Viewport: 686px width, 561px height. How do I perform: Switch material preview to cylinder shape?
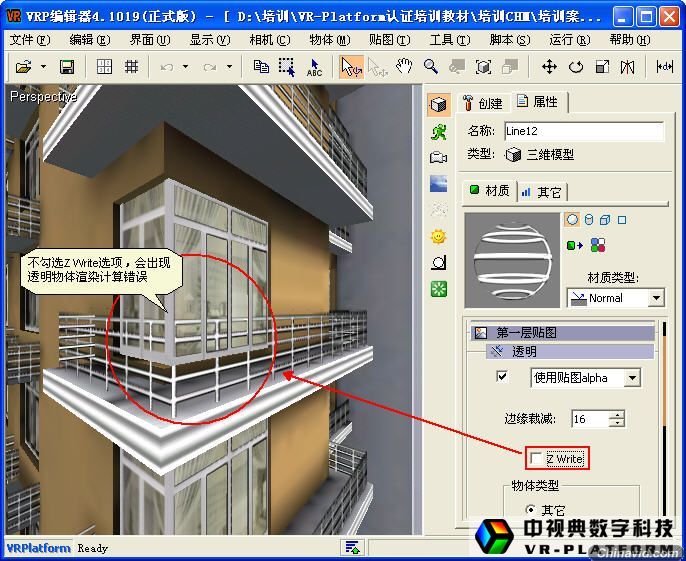[589, 220]
